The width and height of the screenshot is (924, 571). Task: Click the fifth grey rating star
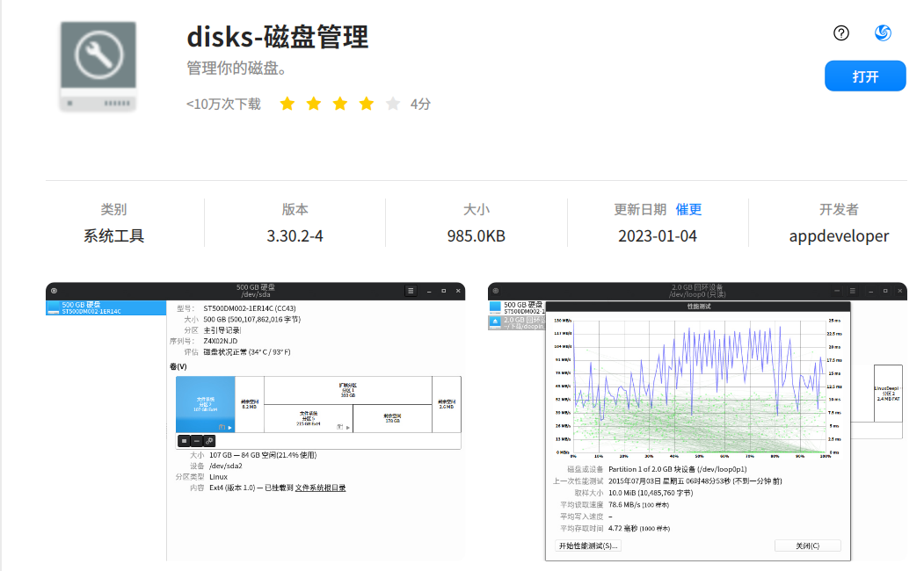tap(392, 105)
